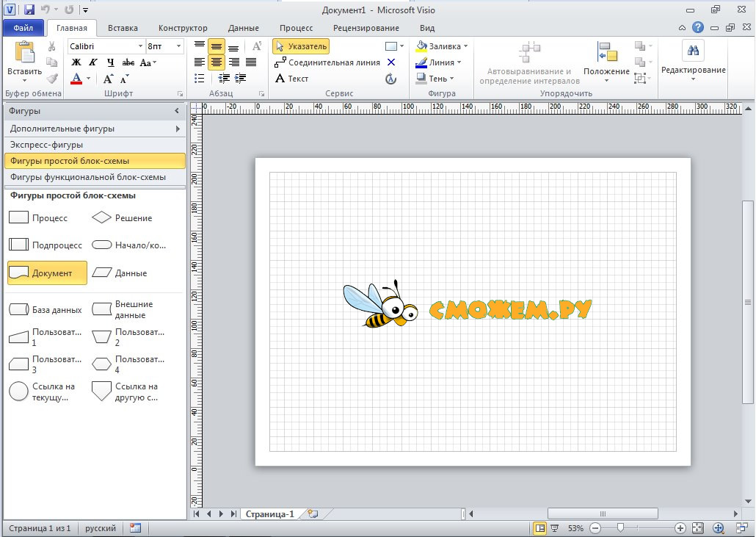Image resolution: width=756 pixels, height=537 pixels.
Task: Click the Save icon in quick access toolbar
Action: (x=29, y=9)
